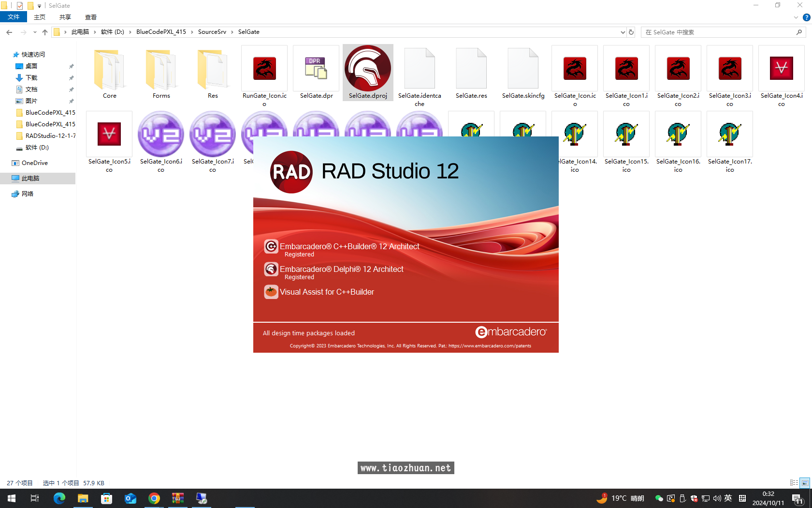Switch to details view layout
This screenshot has width=812, height=508.
tap(794, 483)
